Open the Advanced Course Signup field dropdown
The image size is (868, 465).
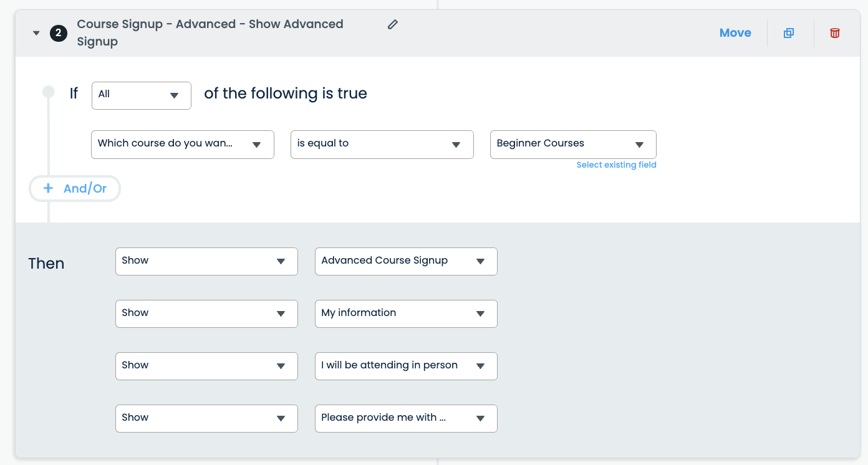(x=406, y=261)
